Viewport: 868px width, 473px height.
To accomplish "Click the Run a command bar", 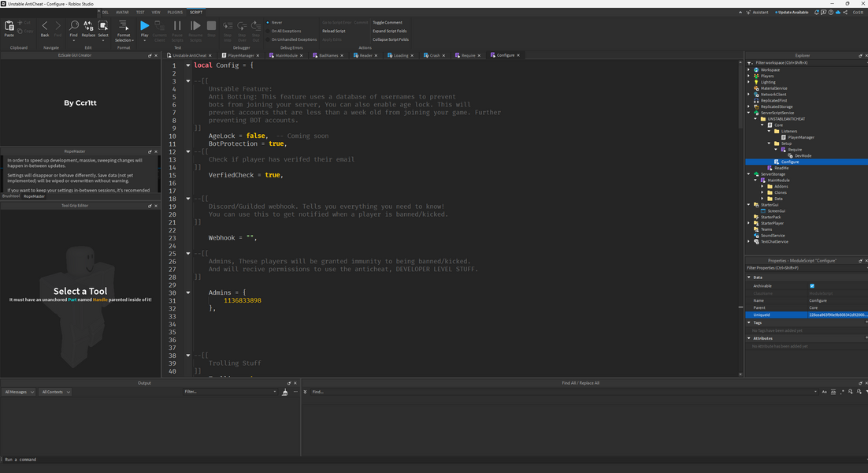I will click(434, 460).
